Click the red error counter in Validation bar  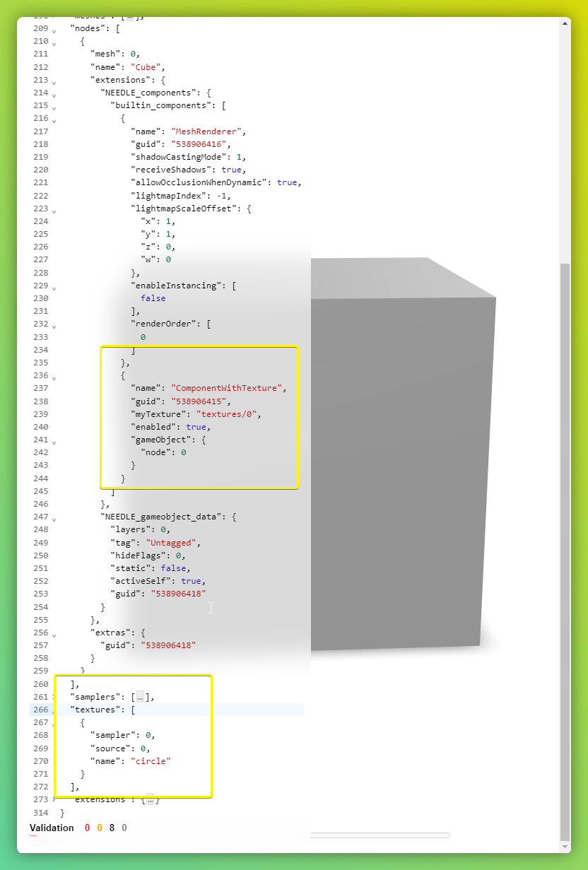pyautogui.click(x=87, y=828)
